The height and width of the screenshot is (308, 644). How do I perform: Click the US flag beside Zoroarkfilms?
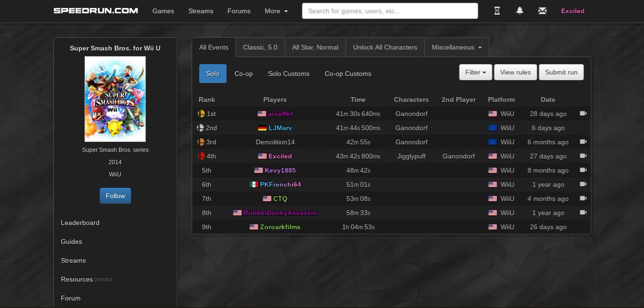(x=254, y=227)
